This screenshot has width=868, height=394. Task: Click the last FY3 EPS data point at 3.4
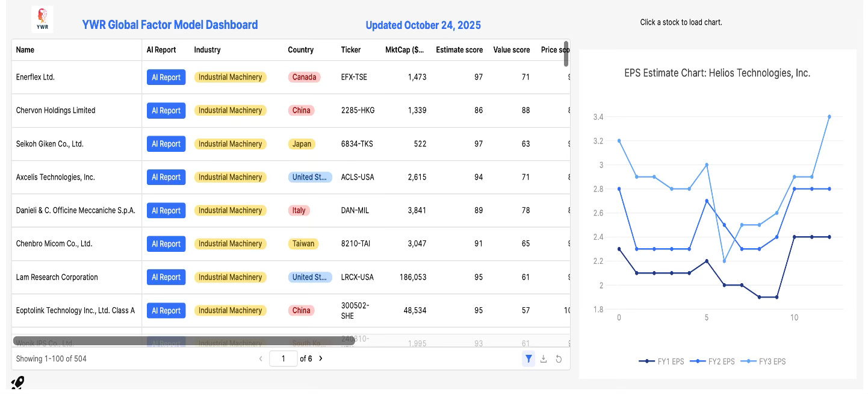(x=829, y=116)
